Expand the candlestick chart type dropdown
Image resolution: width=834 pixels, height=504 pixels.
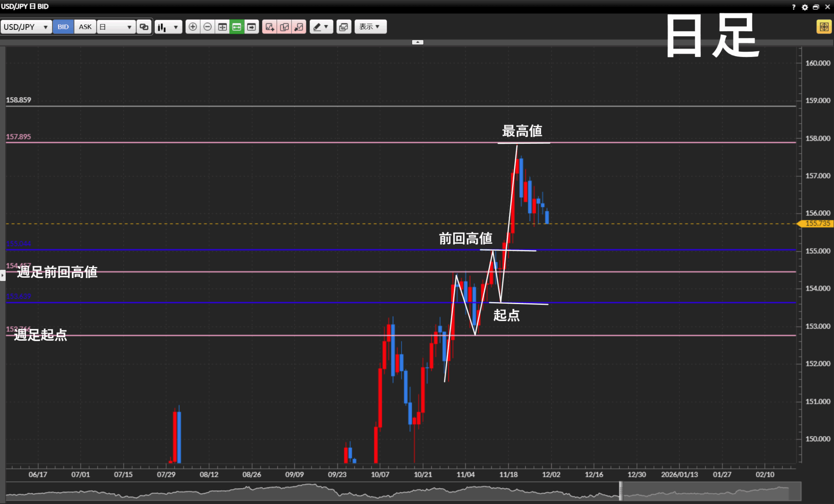click(x=168, y=27)
